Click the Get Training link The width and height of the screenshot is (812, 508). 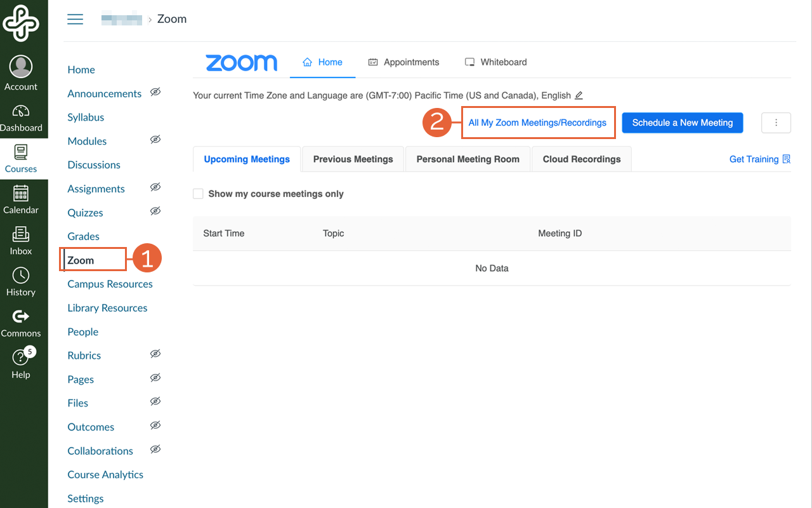(759, 159)
